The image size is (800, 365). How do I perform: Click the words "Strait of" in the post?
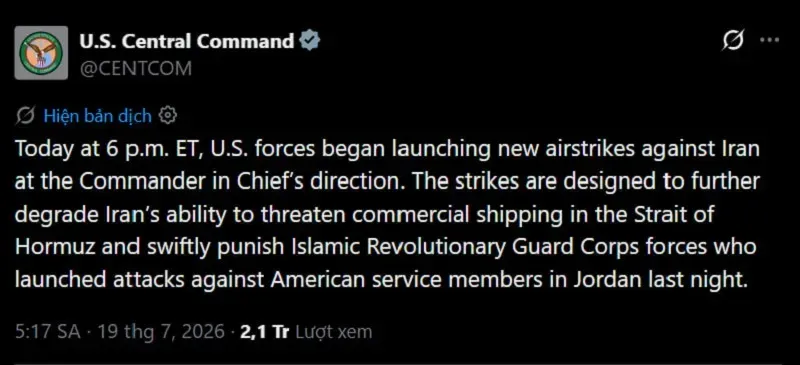pyautogui.click(x=674, y=215)
